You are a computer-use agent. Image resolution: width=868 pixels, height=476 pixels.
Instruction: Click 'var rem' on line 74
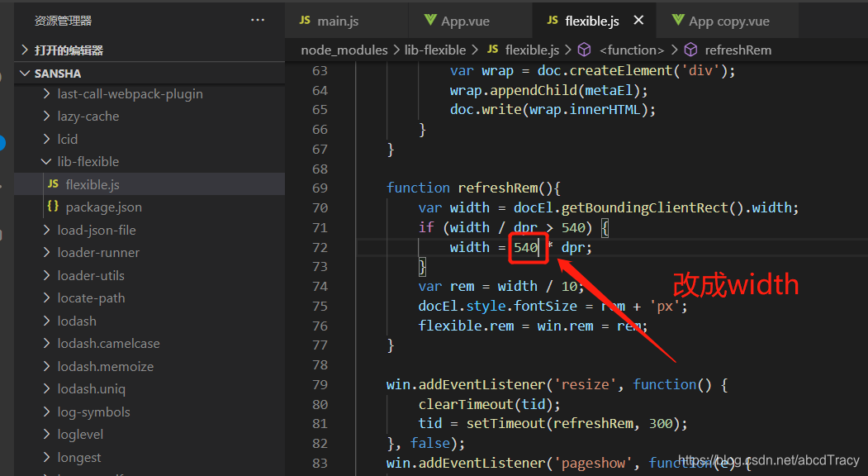446,287
